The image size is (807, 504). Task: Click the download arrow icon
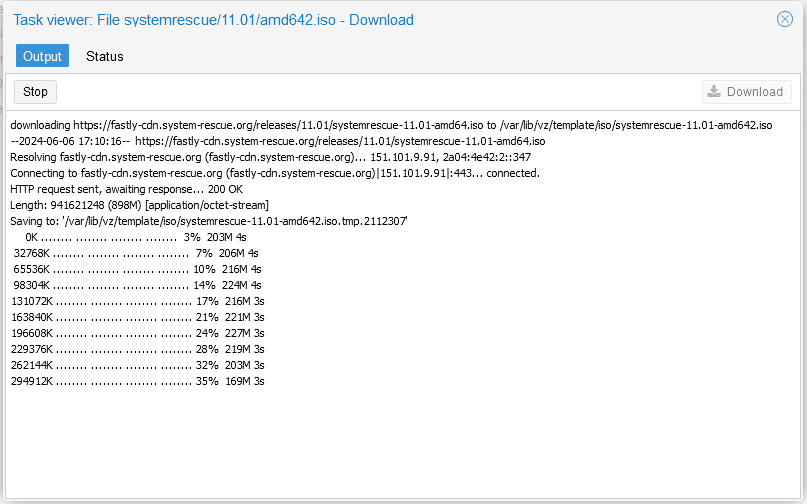tap(714, 92)
